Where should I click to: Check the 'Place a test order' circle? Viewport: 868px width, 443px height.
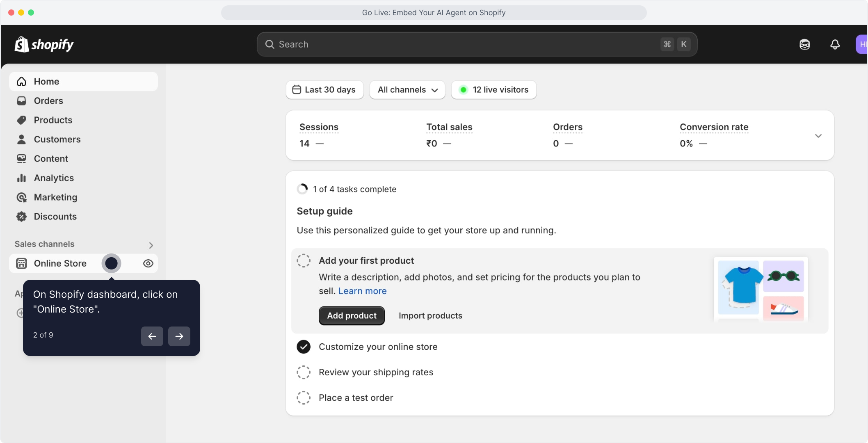coord(304,397)
